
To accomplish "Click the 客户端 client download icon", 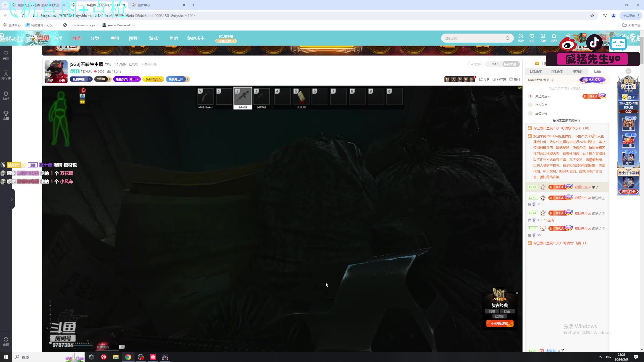I will click(499, 79).
